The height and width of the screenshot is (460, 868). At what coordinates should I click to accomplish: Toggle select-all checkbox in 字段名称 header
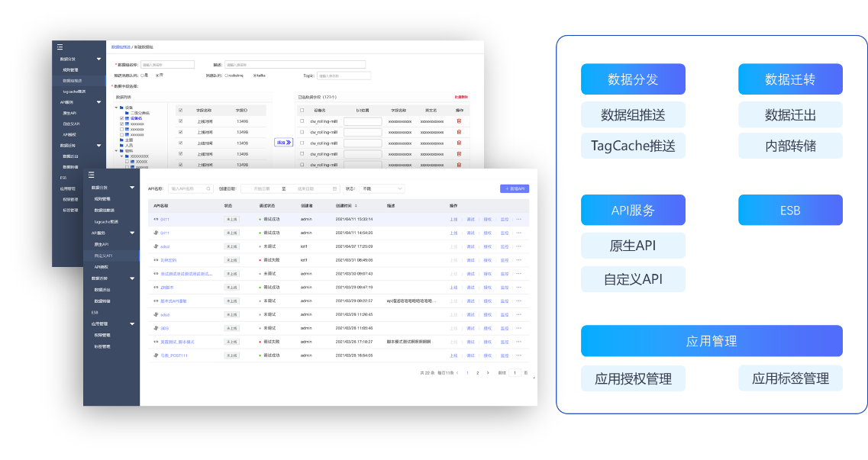pos(180,110)
